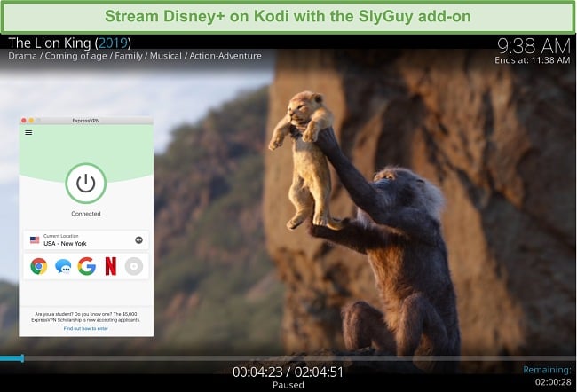This screenshot has width=577, height=392.
Task: Click the student scholarship notice text
Action: tap(86, 317)
